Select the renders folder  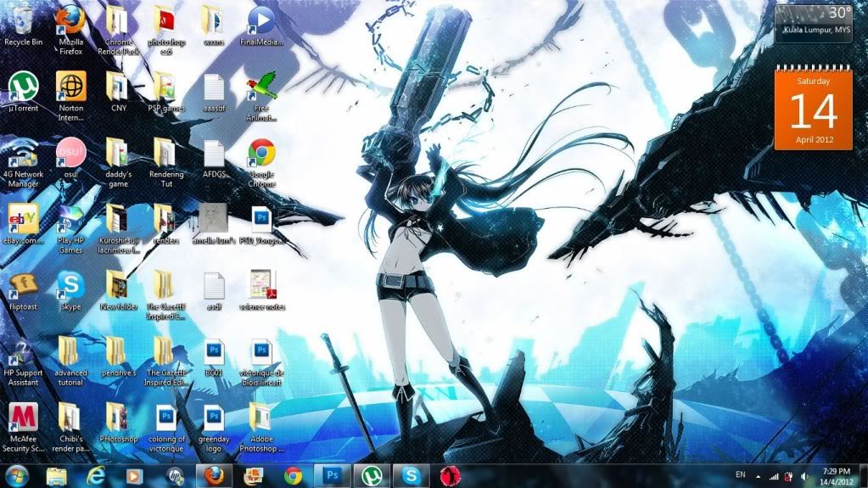(166, 224)
